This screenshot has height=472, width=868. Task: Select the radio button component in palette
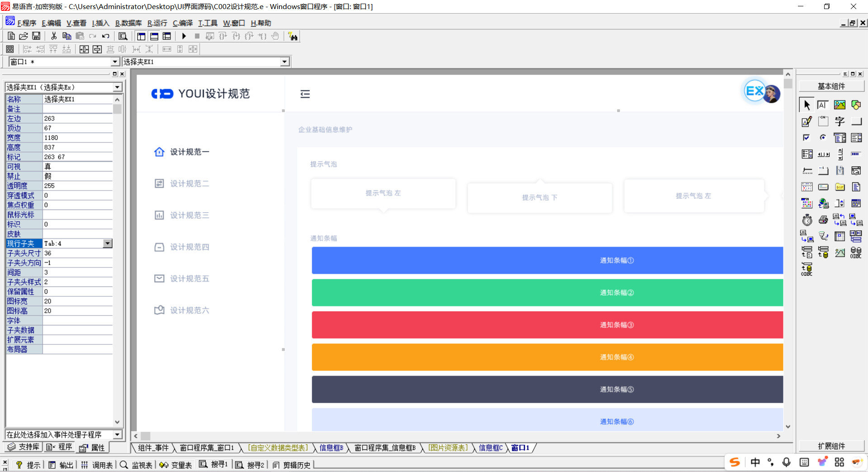tap(823, 138)
